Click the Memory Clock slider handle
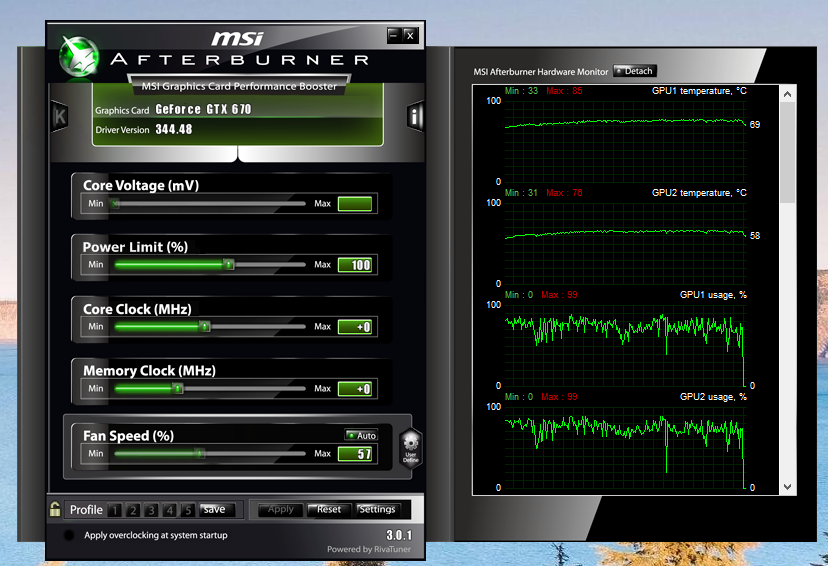 178,389
